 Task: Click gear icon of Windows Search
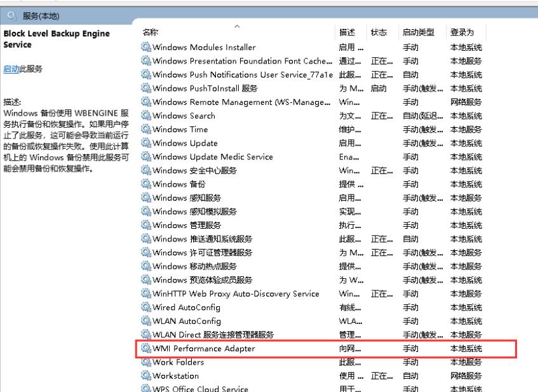tap(146, 116)
